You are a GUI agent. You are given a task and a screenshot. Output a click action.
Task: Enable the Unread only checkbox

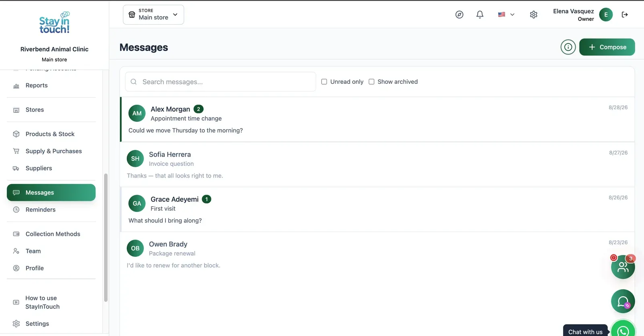(x=324, y=82)
